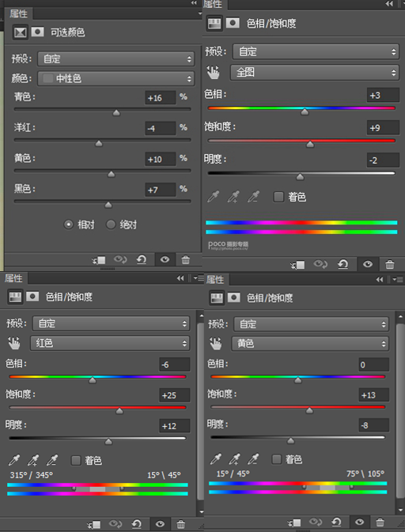The height and width of the screenshot is (532, 405).
Task: Click saturation field showing +25
Action: [x=175, y=395]
